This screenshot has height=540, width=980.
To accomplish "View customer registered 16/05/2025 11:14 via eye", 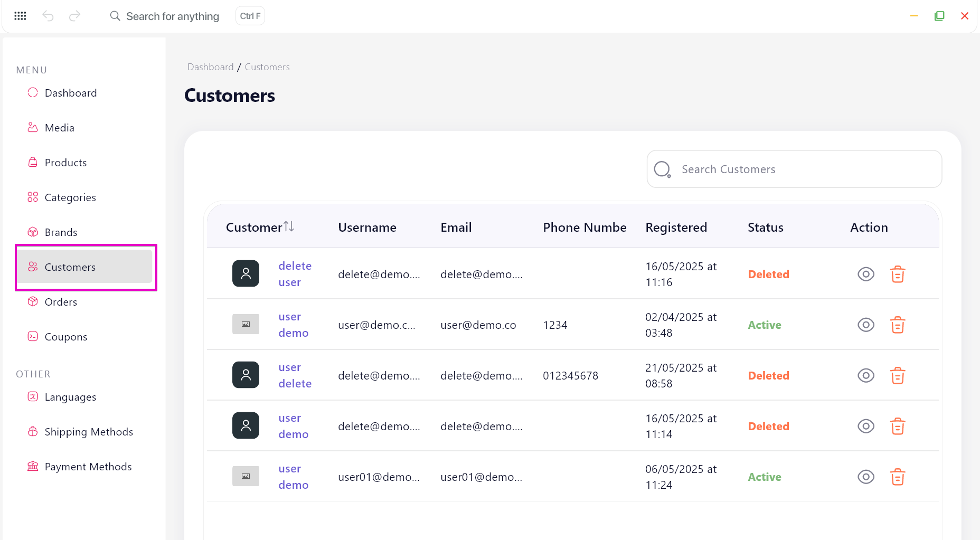I will [866, 426].
